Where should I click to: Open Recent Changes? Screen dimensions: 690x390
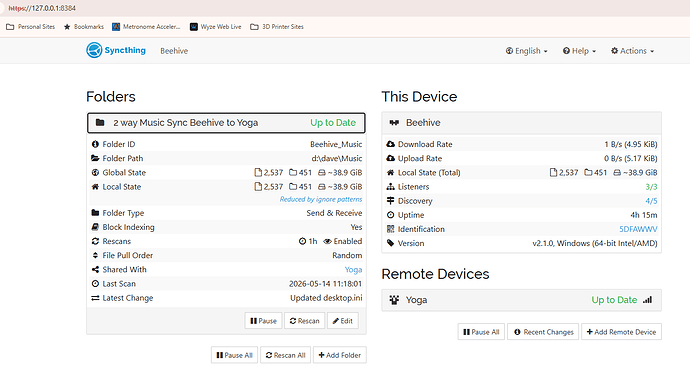tap(543, 332)
